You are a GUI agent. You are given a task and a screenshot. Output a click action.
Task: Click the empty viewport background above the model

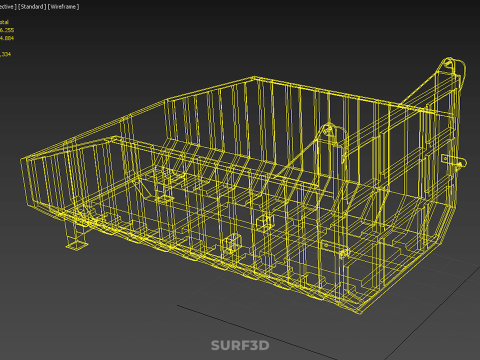coord(240,37)
